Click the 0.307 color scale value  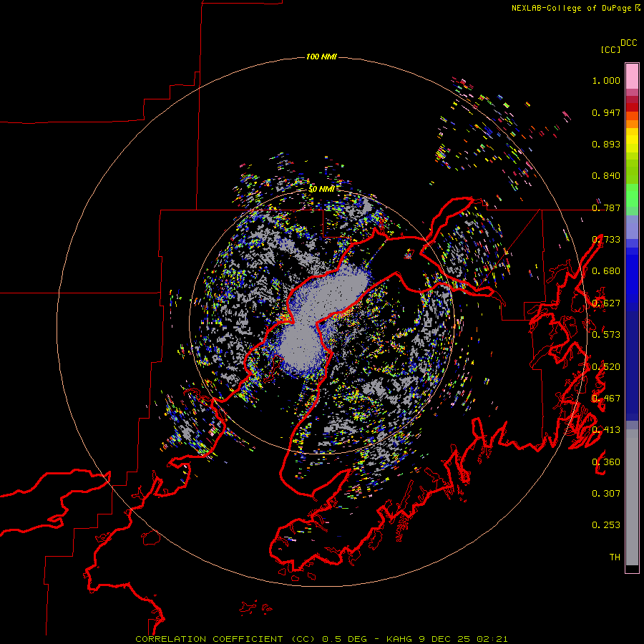pyautogui.click(x=606, y=494)
